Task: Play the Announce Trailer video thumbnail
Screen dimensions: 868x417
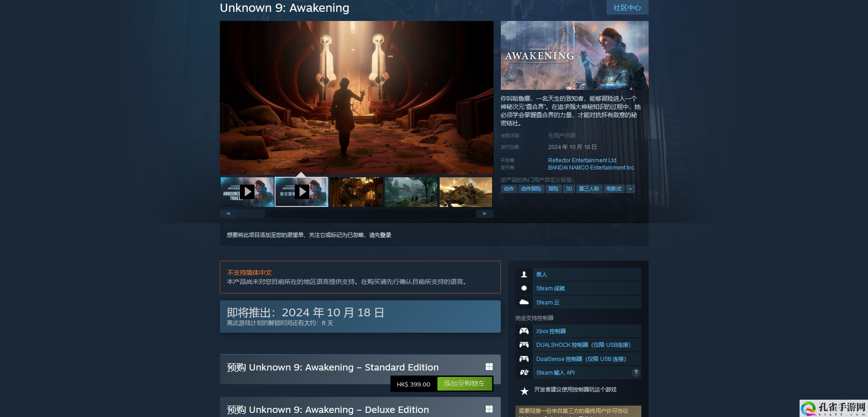Action: tap(247, 192)
